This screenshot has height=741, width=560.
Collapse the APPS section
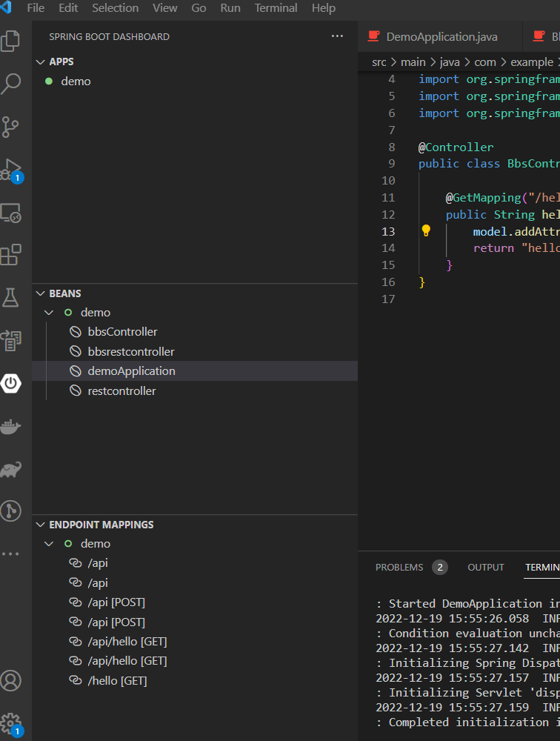(x=41, y=62)
